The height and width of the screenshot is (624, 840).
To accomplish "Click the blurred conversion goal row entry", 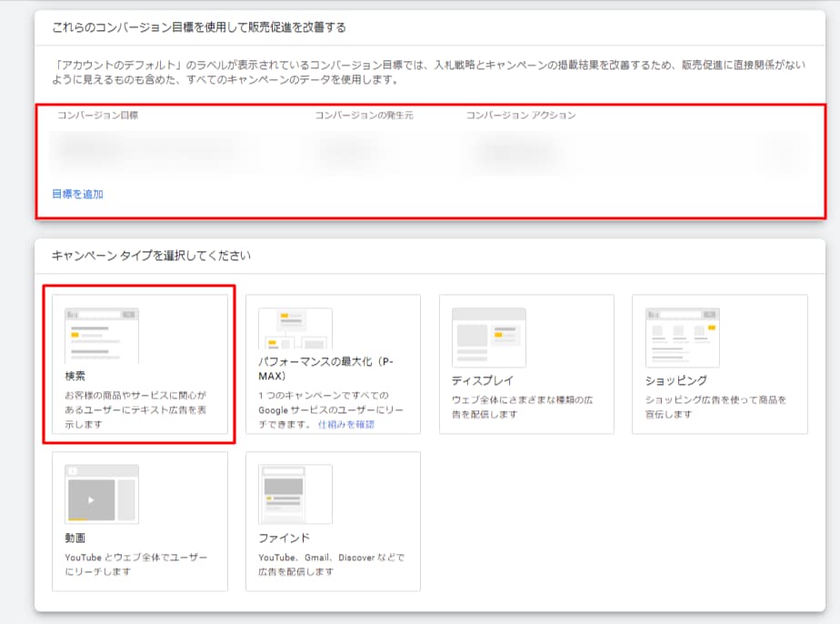I will point(145,150).
